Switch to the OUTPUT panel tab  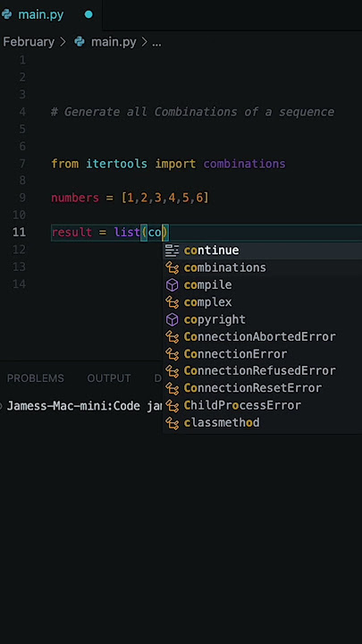(109, 377)
